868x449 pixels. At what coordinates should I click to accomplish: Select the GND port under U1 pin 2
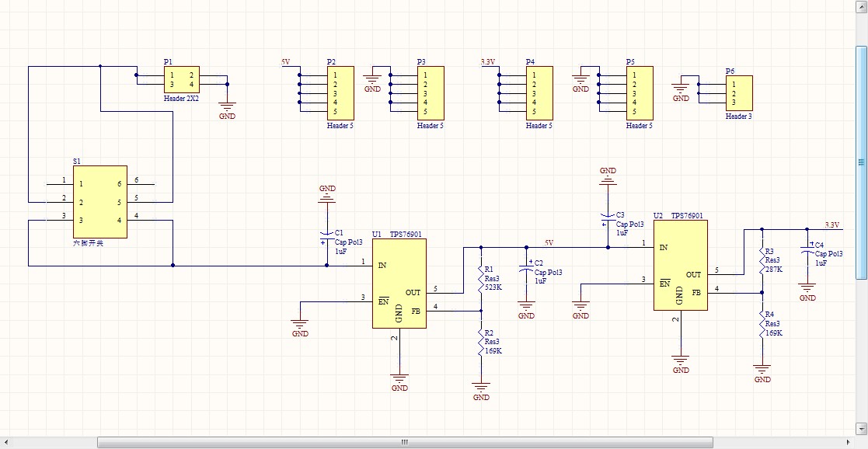(x=399, y=382)
